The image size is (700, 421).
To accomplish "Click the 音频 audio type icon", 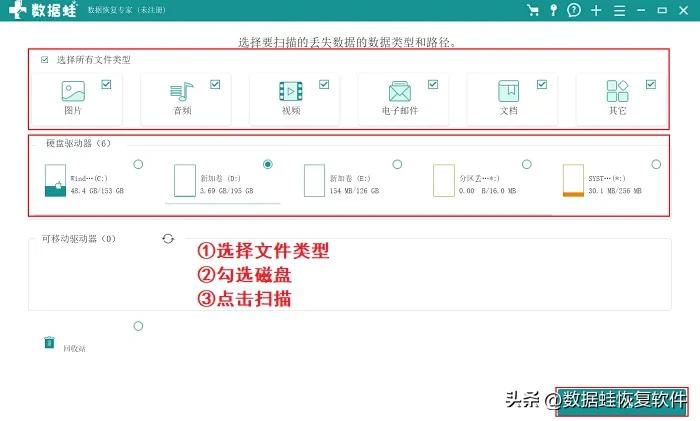I will pos(181,92).
